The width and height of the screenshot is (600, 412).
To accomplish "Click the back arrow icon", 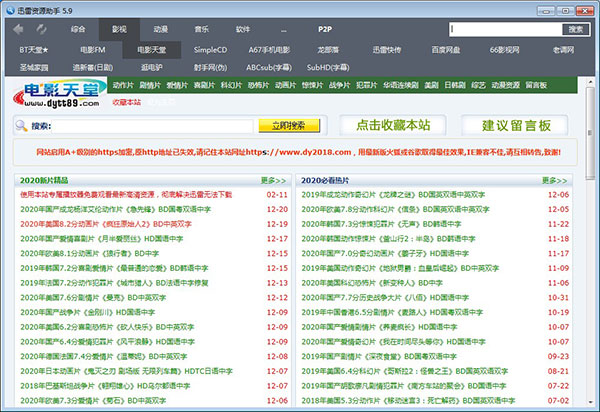I will point(18,29).
